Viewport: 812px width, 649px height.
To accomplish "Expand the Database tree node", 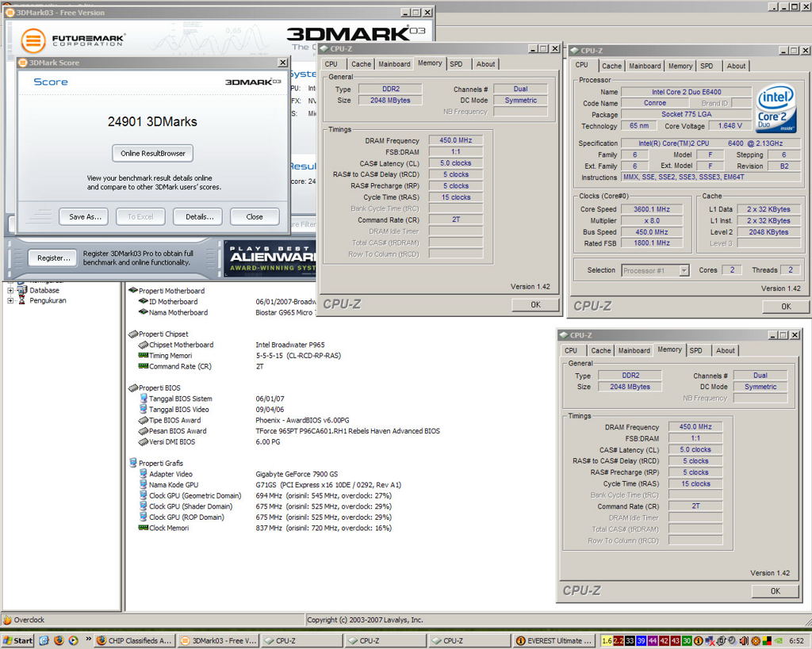I will pos(10,290).
